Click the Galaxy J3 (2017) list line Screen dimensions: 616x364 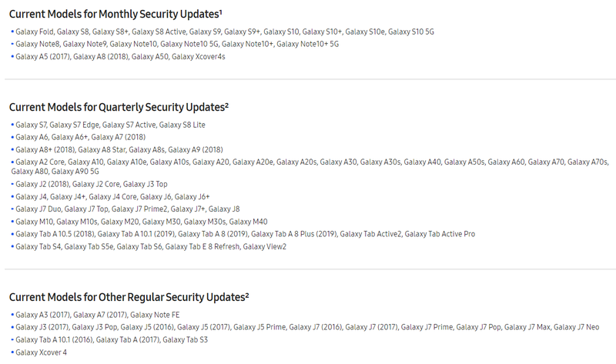(x=305, y=327)
